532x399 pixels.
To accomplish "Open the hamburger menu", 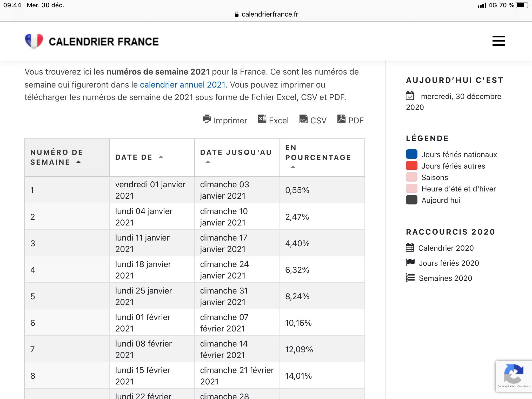I will [498, 41].
